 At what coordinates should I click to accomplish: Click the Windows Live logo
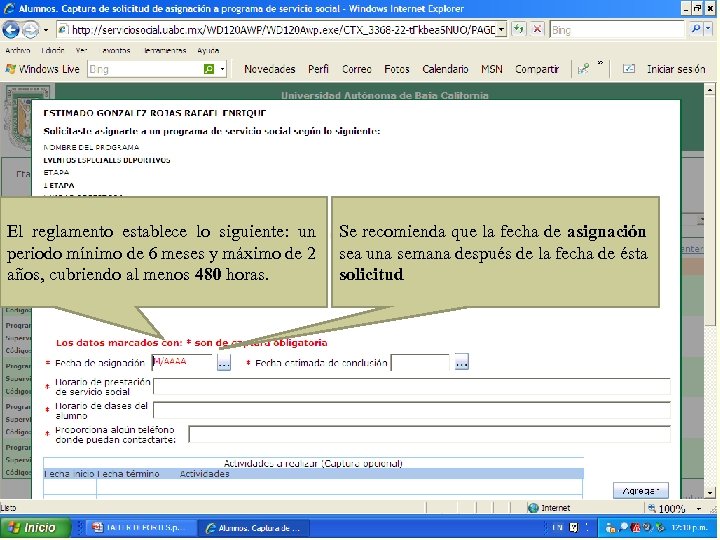pos(42,69)
